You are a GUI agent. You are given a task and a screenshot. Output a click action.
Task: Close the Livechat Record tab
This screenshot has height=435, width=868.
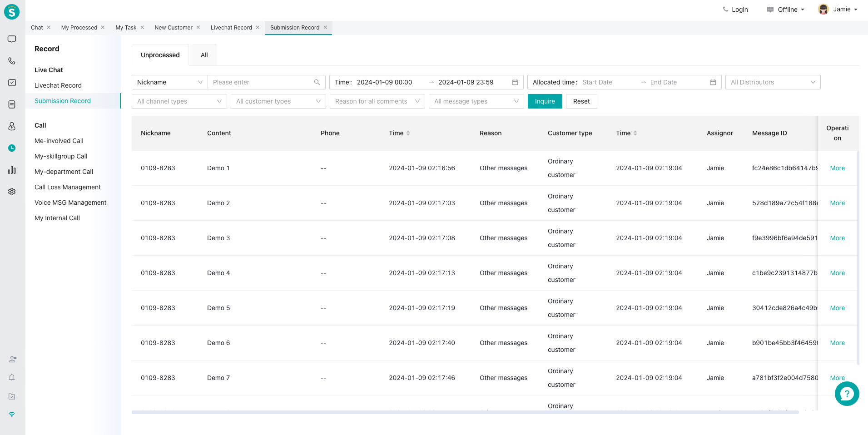click(258, 27)
